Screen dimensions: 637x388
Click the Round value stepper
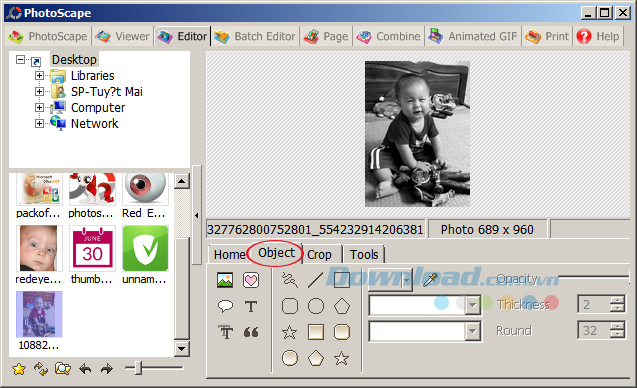pos(617,330)
